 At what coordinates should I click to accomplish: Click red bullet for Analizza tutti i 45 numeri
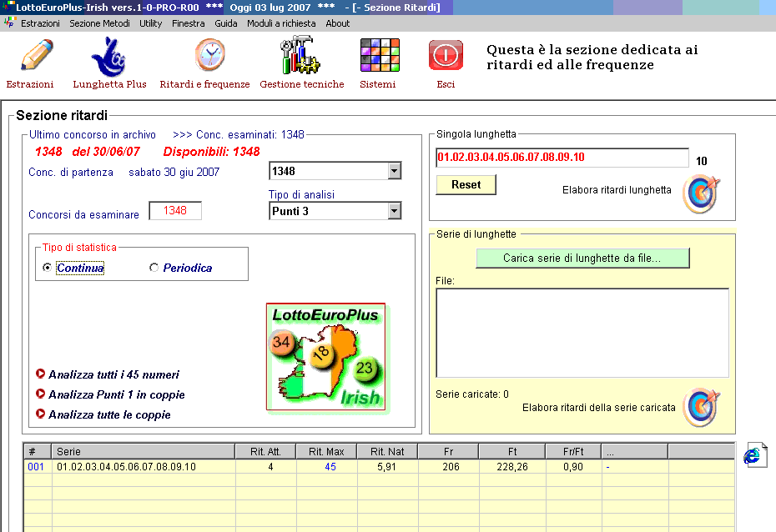tap(41, 374)
